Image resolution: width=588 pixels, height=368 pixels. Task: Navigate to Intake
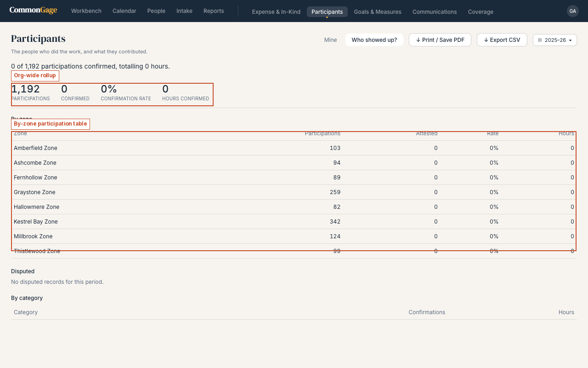tap(185, 11)
